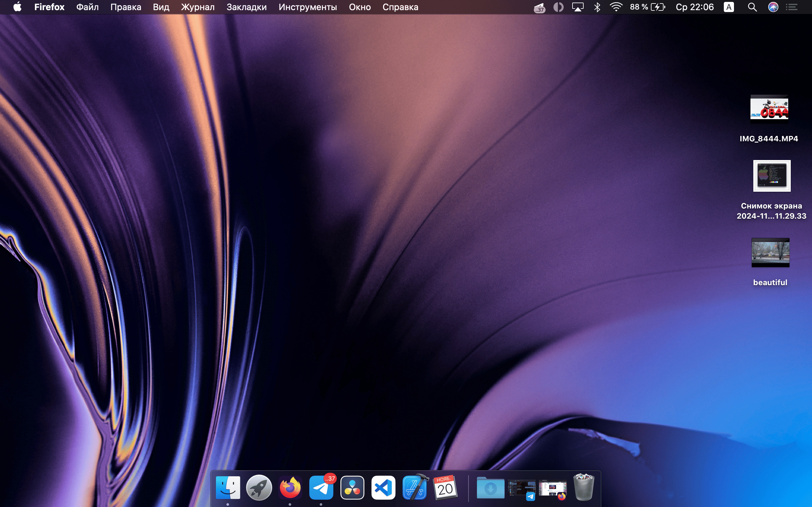Expand the Downloads folder stack in Dock
This screenshot has width=812, height=507.
click(490, 488)
